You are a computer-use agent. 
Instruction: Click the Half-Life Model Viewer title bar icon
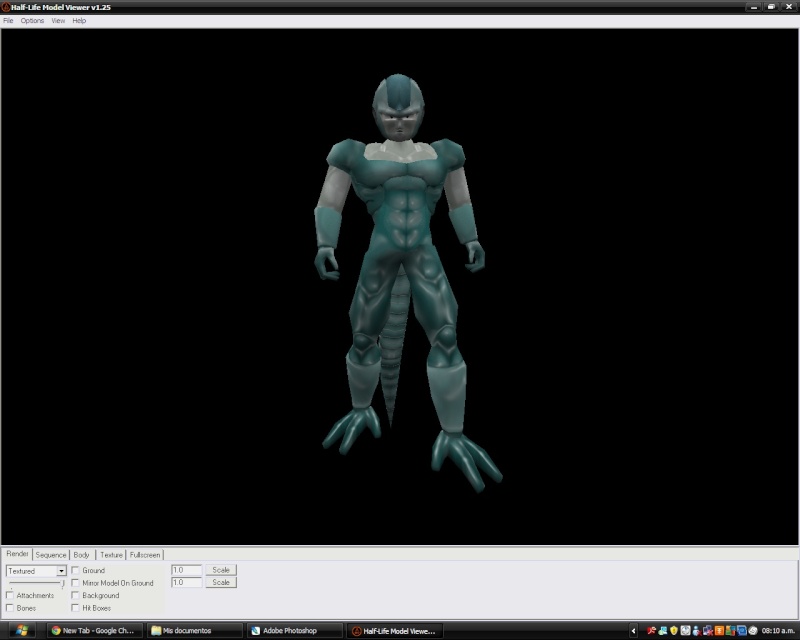(x=6, y=7)
